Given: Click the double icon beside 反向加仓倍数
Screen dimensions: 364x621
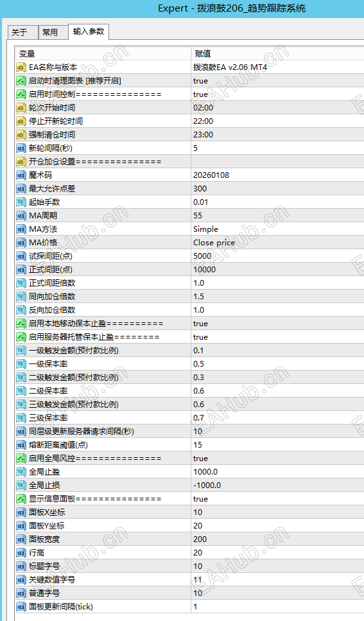Looking at the screenshot, I should click(21, 310).
